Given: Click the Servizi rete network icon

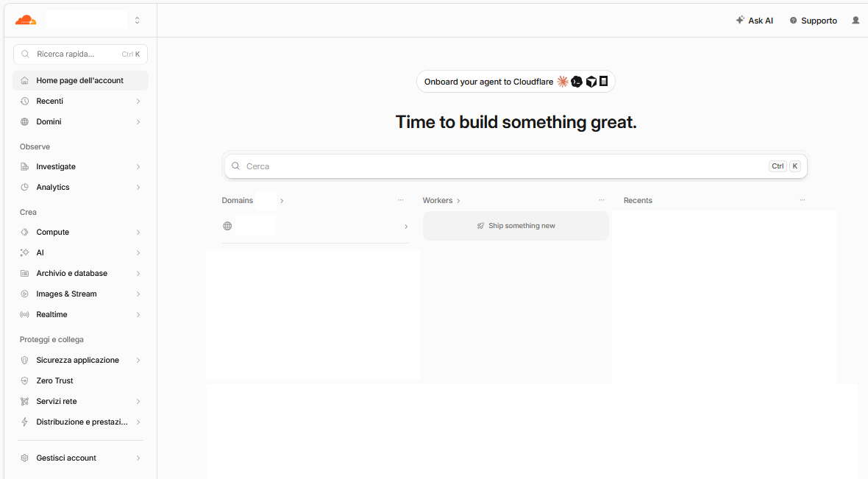Looking at the screenshot, I should pos(24,402).
